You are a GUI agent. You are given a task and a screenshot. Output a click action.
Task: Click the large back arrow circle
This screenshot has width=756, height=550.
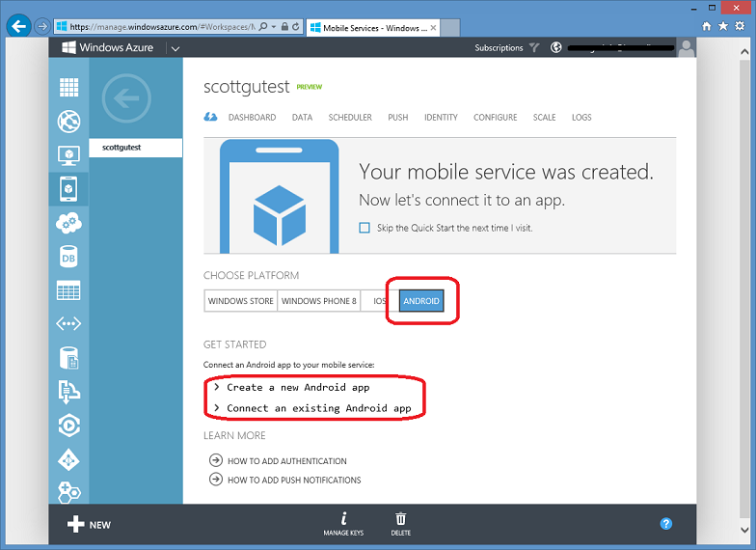126,98
